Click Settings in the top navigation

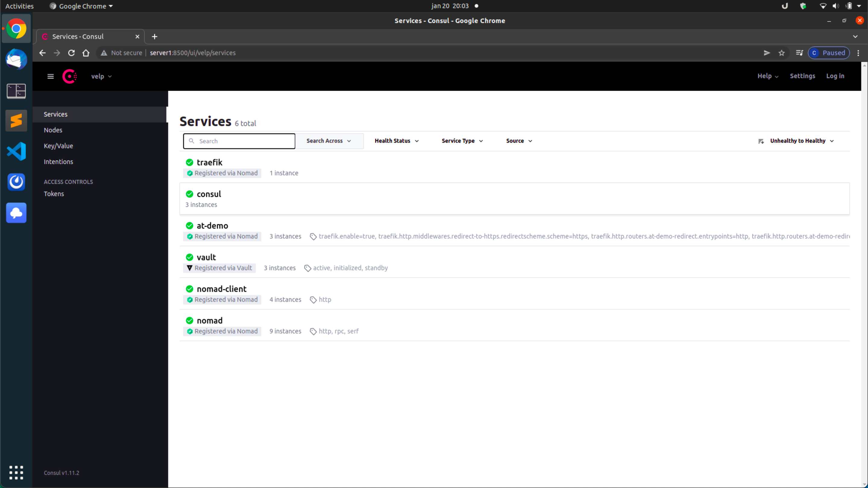pos(802,76)
